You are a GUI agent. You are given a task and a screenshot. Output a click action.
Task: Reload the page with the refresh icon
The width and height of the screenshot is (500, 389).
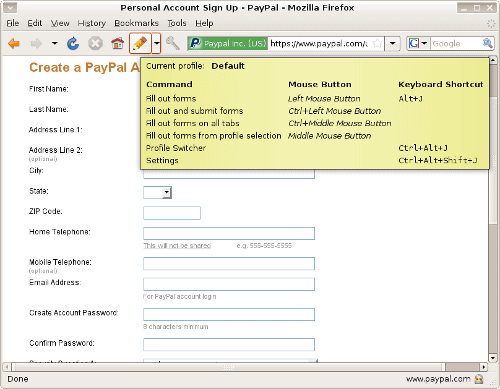point(73,43)
